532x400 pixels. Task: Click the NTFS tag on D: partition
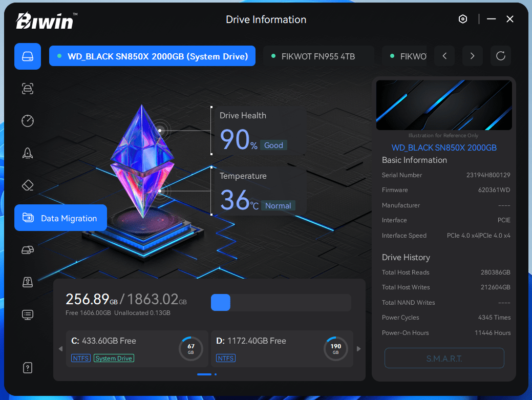tap(226, 359)
